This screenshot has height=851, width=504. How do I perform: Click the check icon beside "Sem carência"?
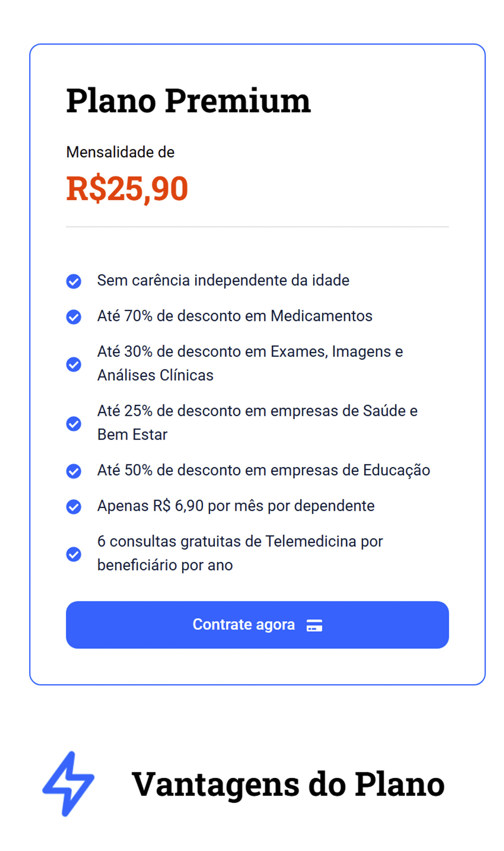(x=74, y=281)
